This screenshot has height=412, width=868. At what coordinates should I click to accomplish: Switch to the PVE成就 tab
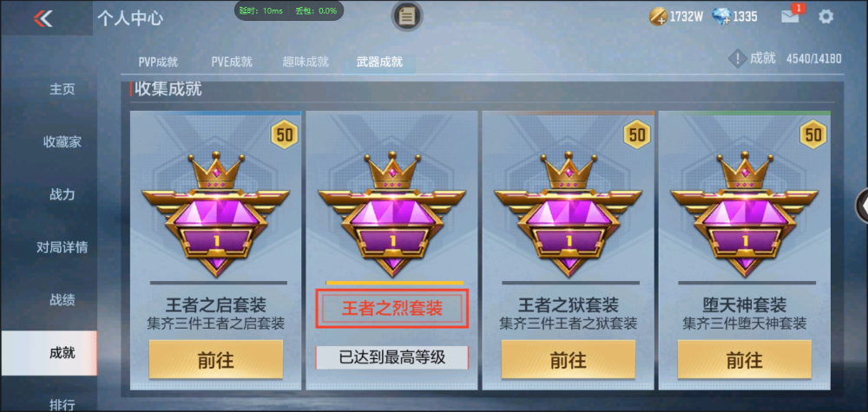click(x=232, y=62)
